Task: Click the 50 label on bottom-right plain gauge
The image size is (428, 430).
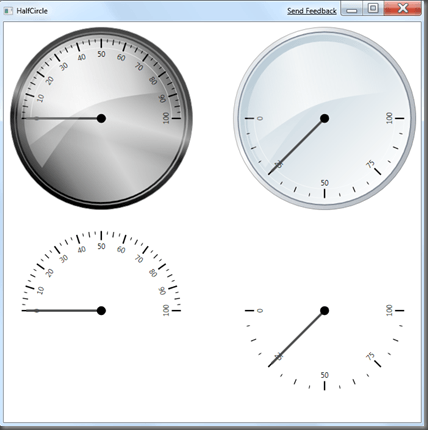Action: click(x=325, y=375)
